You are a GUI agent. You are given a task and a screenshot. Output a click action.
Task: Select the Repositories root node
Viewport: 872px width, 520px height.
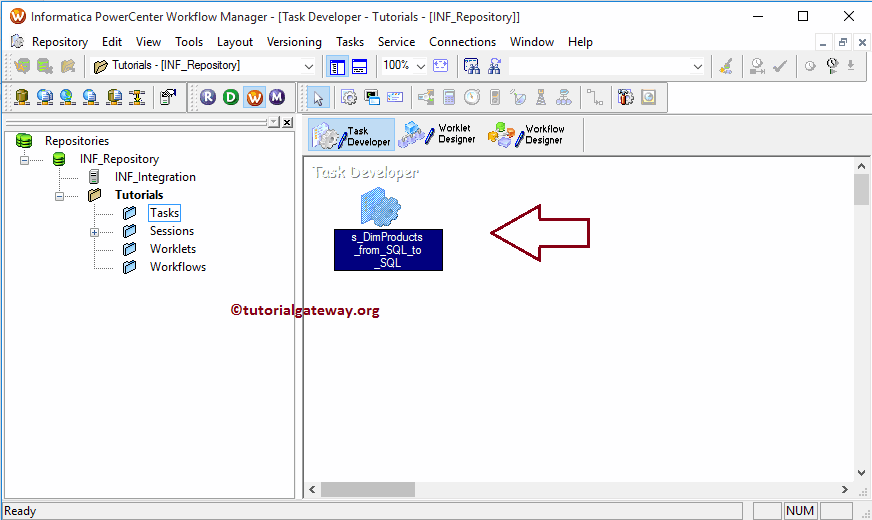click(x=77, y=141)
